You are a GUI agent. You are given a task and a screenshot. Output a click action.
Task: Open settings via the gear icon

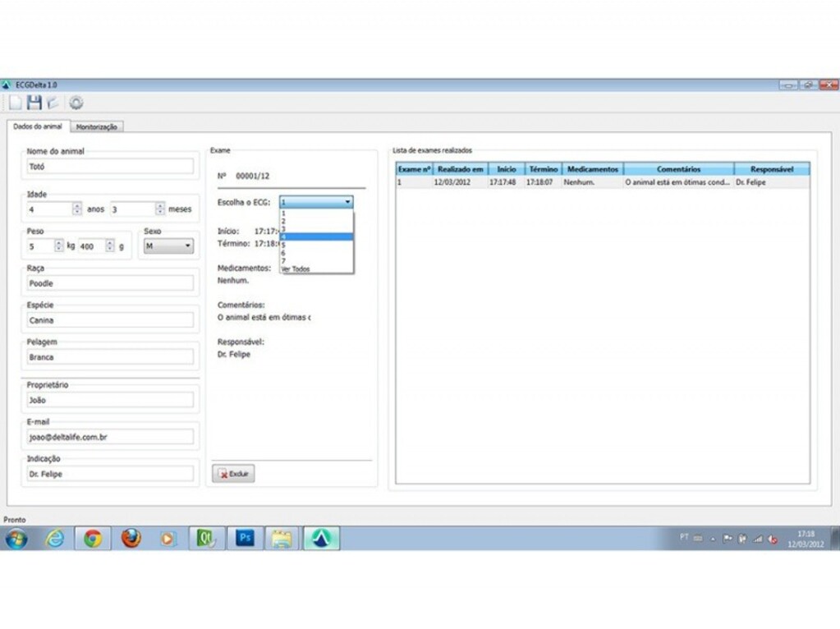(76, 103)
